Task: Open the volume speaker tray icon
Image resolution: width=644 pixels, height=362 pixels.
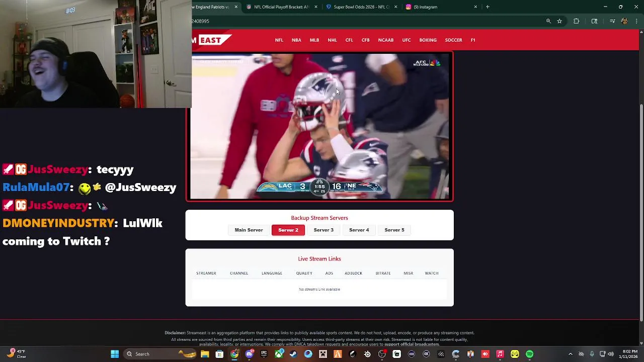Action: coord(611,354)
